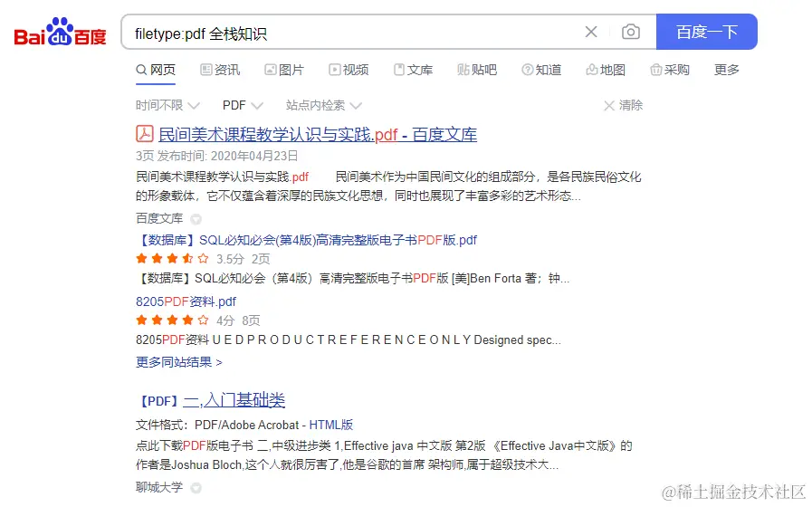The height and width of the screenshot is (507, 812).
Task: Open the HTML版 link
Action: tap(331, 426)
